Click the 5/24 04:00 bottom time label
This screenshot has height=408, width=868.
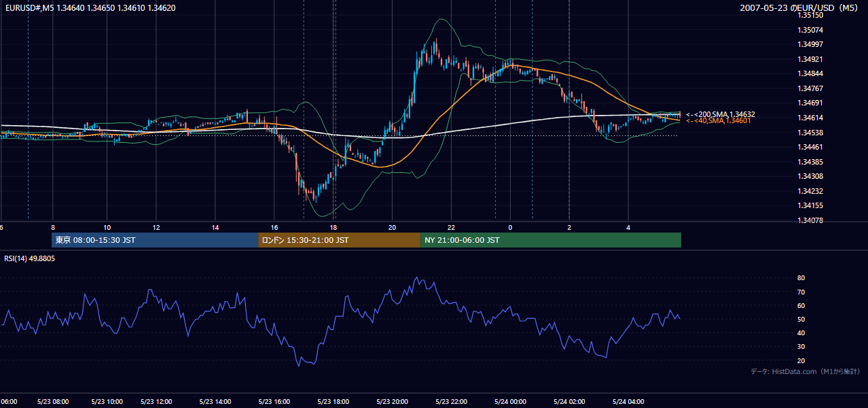[x=628, y=402]
